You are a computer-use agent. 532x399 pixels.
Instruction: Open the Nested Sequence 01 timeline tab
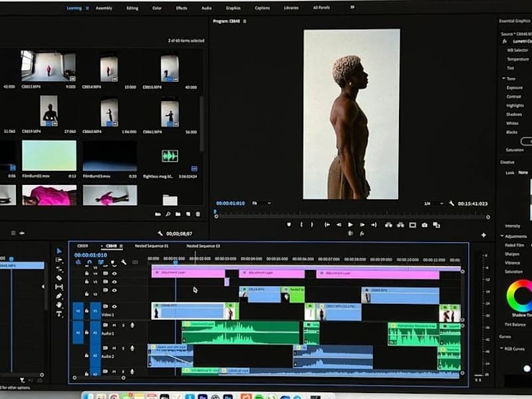pyautogui.click(x=152, y=245)
